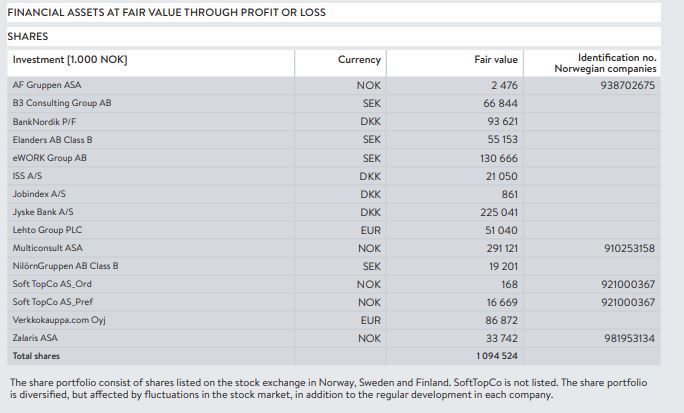Viewport: 684px width, 413px height.
Task: Click the Total shares value 1 094 524
Action: (497, 356)
